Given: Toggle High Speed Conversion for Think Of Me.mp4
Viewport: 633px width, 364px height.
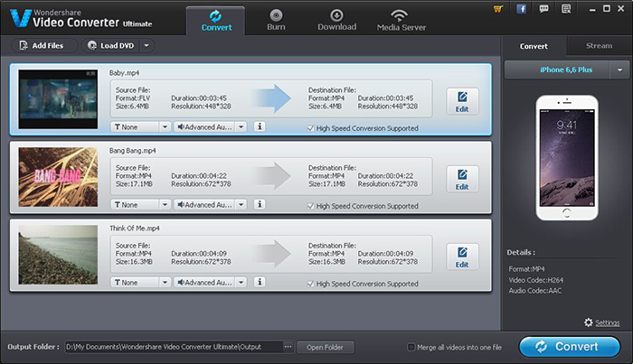Looking at the screenshot, I should coord(310,284).
